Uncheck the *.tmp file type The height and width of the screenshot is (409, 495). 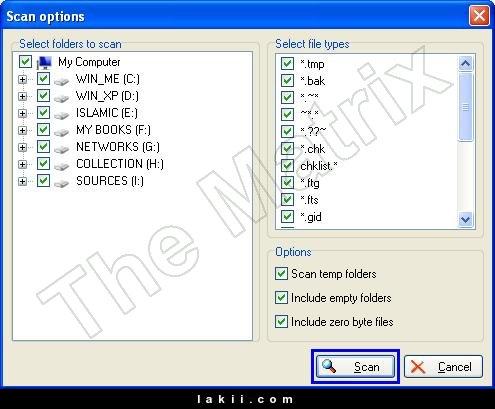click(287, 63)
